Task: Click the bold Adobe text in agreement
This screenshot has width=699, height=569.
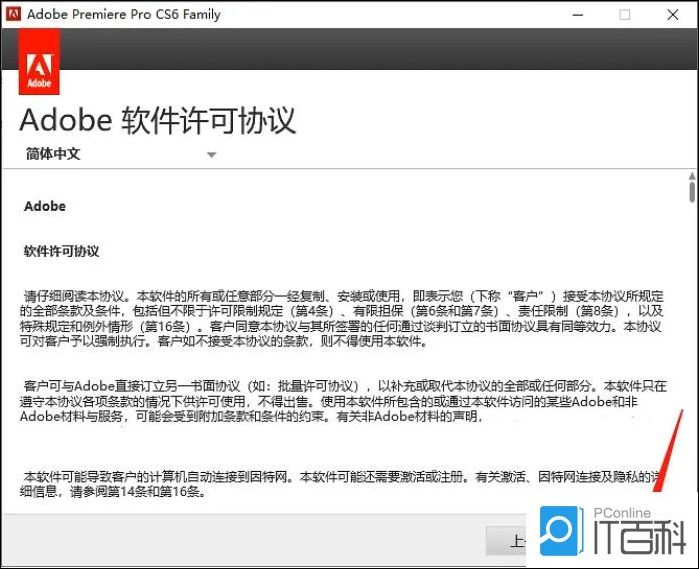Action: (45, 206)
